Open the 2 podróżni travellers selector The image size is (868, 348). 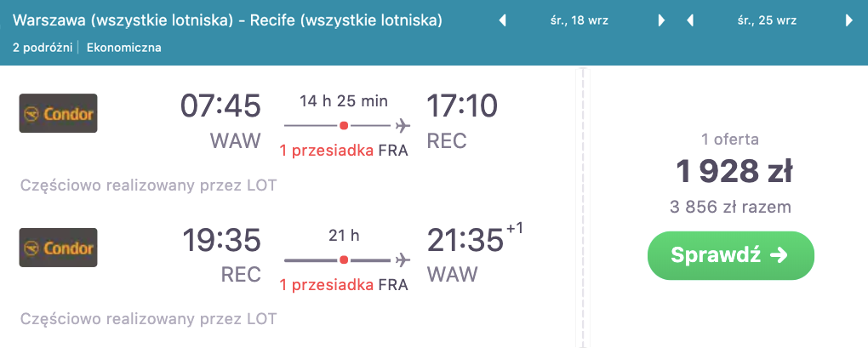click(43, 48)
